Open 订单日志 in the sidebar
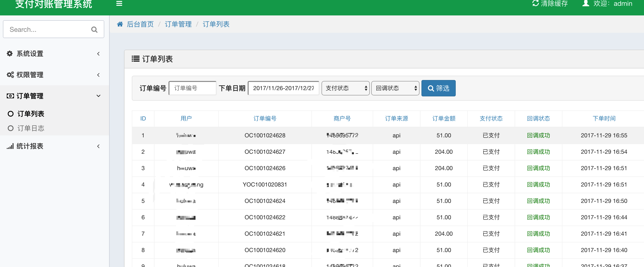The width and height of the screenshot is (644, 267). pyautogui.click(x=31, y=128)
